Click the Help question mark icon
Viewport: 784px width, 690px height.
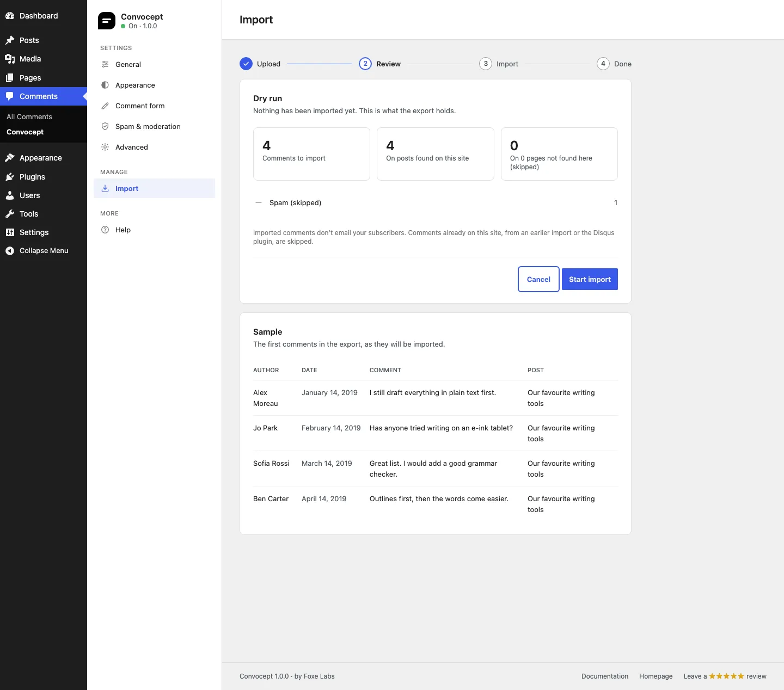click(x=105, y=230)
